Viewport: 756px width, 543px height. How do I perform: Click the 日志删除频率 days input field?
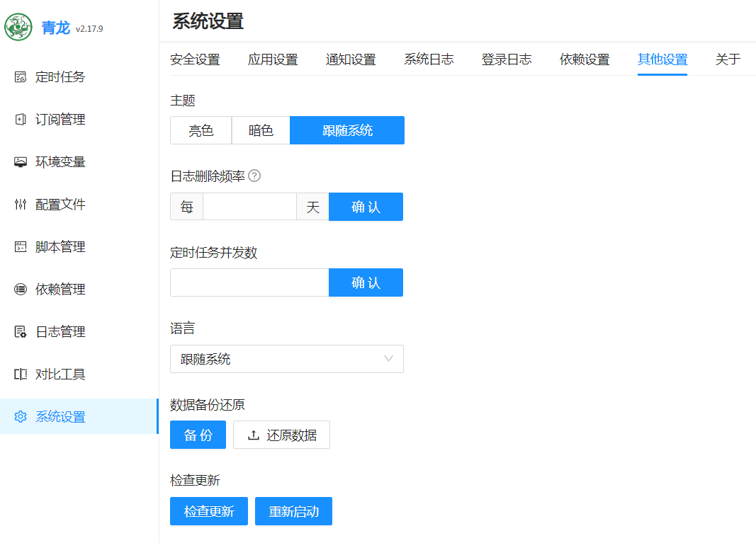click(249, 207)
